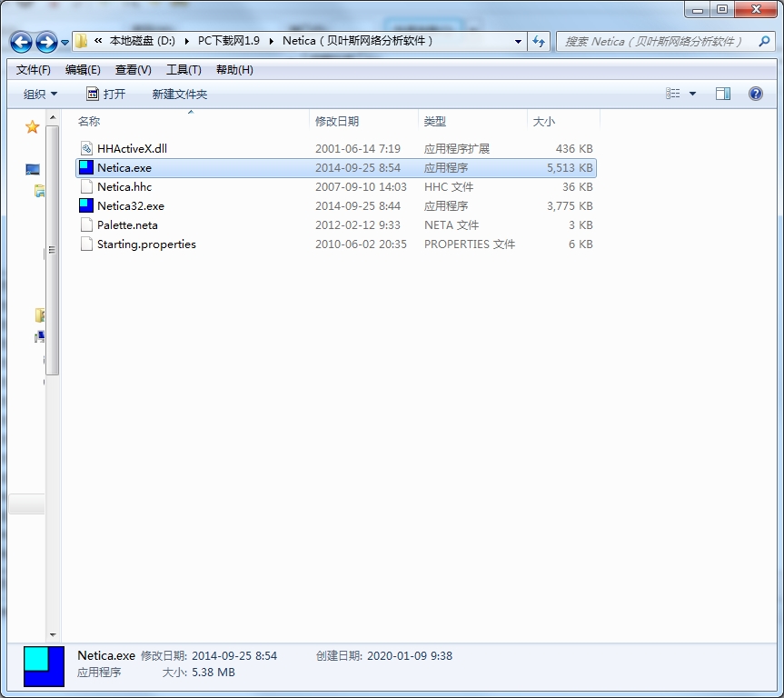Screen dimensions: 784x698
Task: Click the Desktop icon in sidebar
Action: [33, 170]
